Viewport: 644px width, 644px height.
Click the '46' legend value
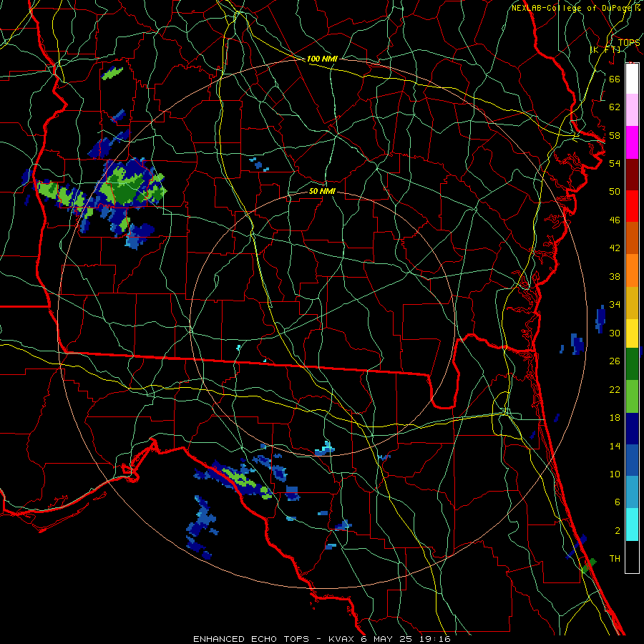coord(615,220)
